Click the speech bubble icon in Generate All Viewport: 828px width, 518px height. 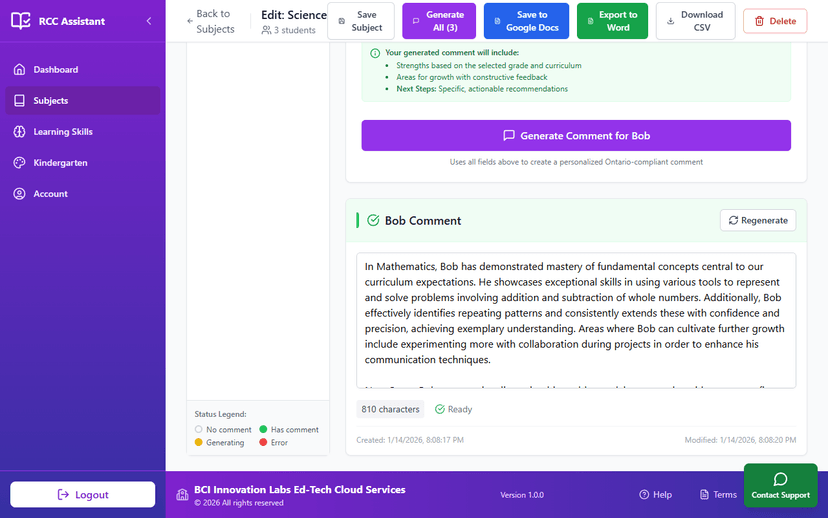(416, 21)
